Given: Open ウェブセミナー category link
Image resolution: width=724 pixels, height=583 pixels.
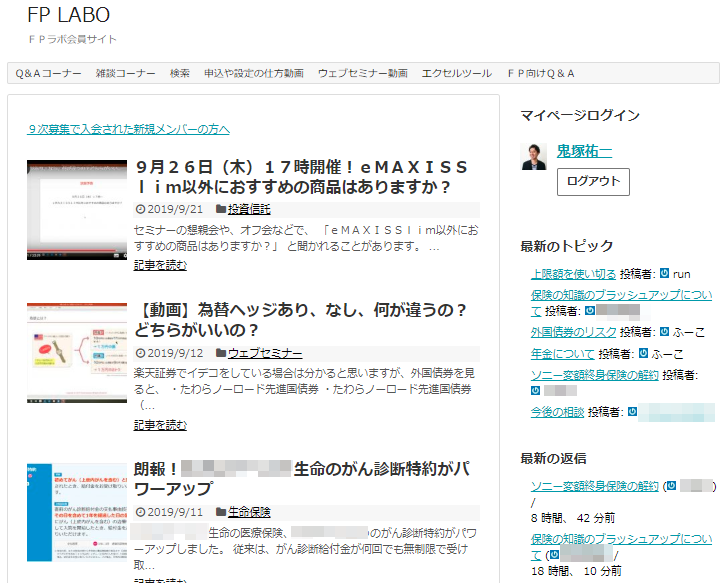Looking at the screenshot, I should tap(265, 353).
